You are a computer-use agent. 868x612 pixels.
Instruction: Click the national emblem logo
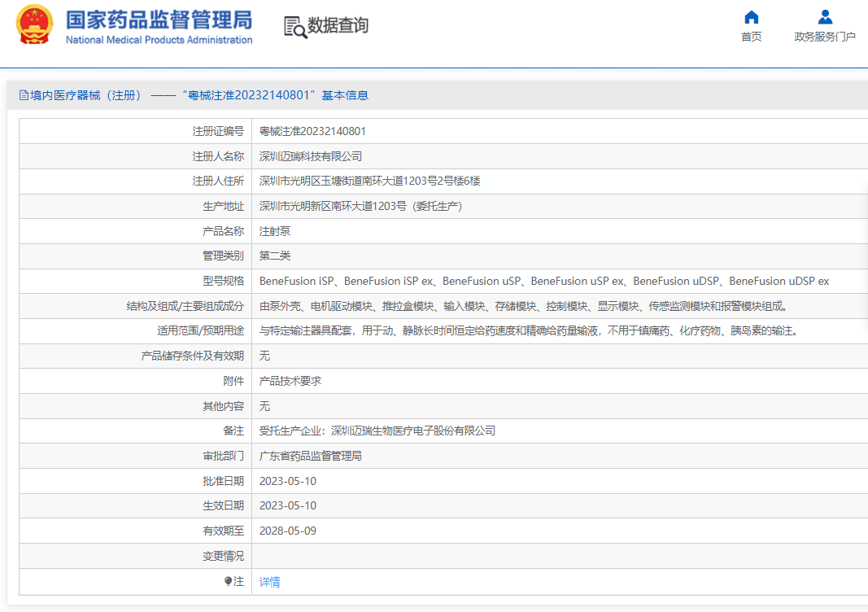[x=34, y=24]
